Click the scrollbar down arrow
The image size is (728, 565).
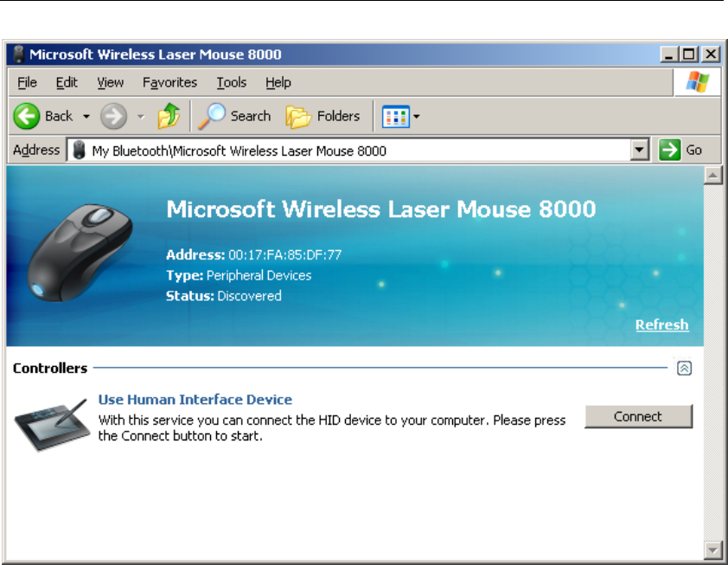tap(712, 550)
